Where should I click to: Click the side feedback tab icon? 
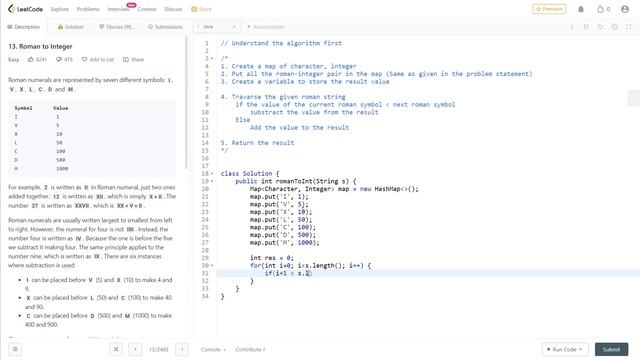[633, 98]
